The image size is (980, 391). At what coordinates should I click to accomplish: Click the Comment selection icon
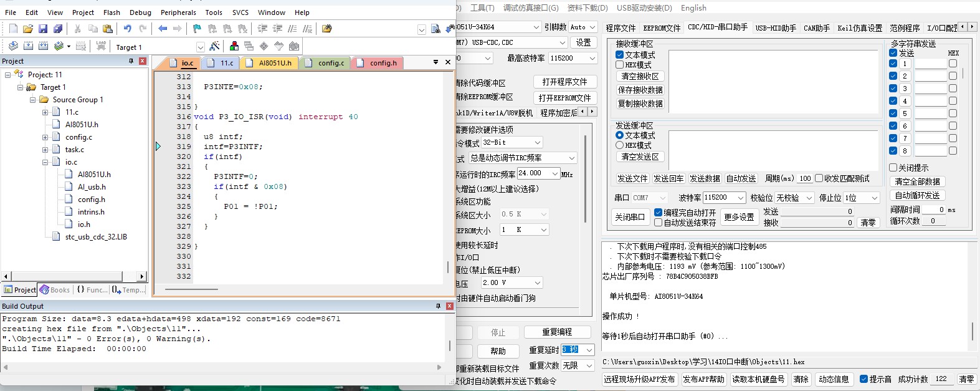292,29
